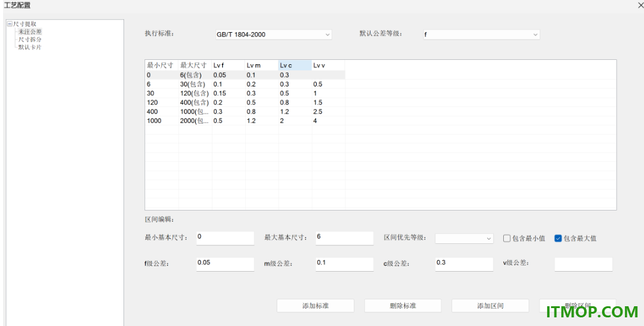Select the row with 最大尺寸 30(包含)

click(x=245, y=84)
